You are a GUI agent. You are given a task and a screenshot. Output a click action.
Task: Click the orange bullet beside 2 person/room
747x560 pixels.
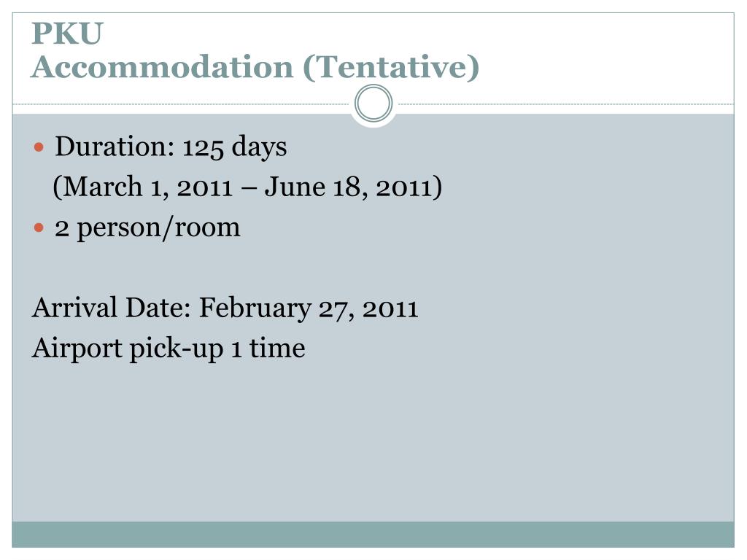39,227
